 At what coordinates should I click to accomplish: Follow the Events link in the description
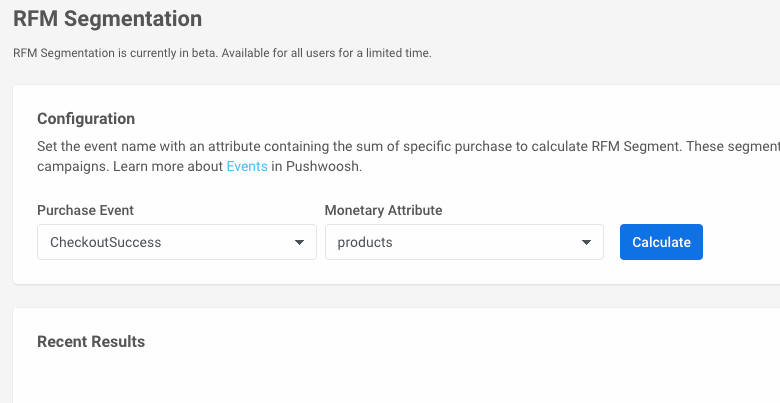[247, 167]
